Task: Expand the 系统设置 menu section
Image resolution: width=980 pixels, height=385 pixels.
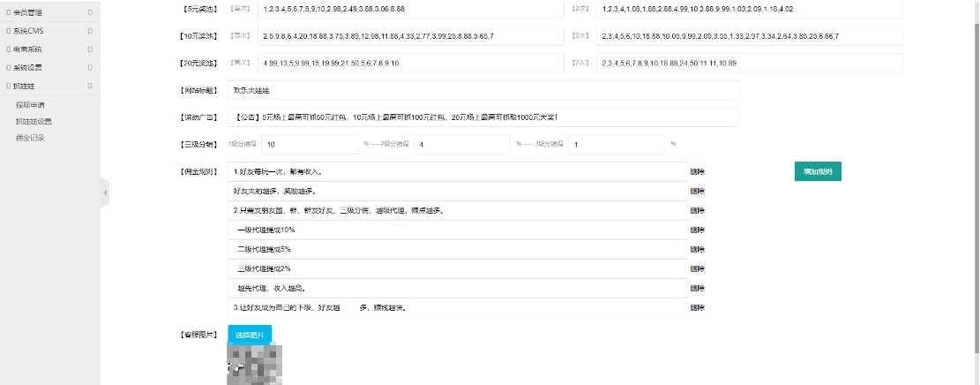Action: point(90,68)
